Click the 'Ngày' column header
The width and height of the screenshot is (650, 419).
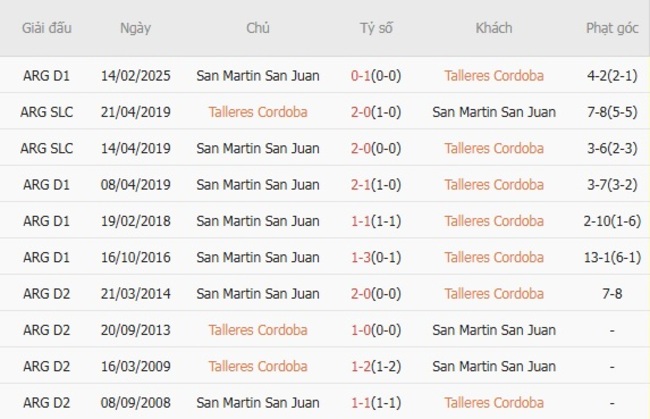point(135,28)
